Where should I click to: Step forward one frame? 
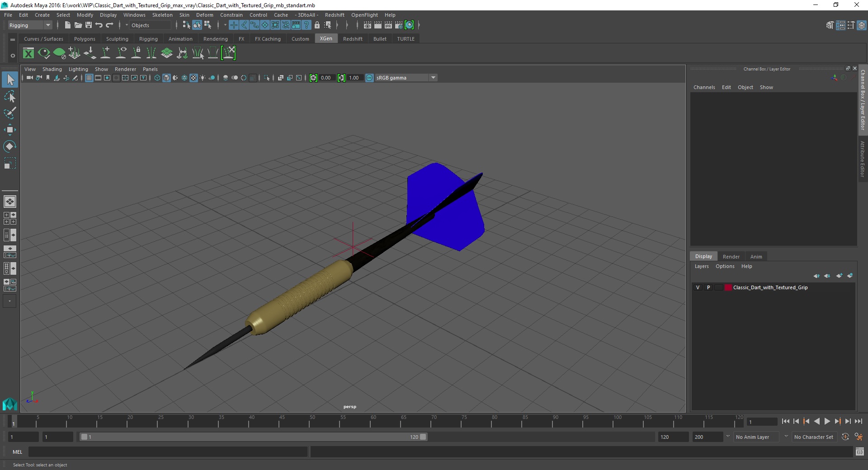pos(848,421)
